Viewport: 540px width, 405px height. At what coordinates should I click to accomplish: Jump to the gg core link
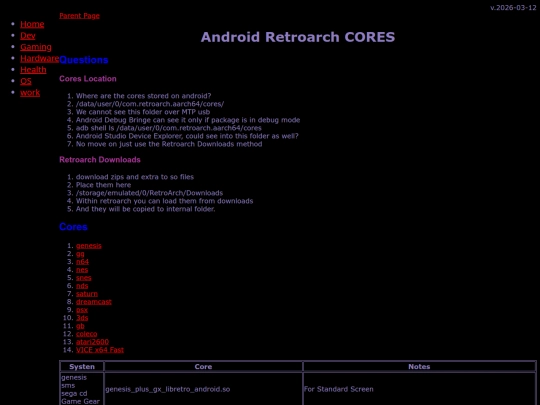click(80, 253)
